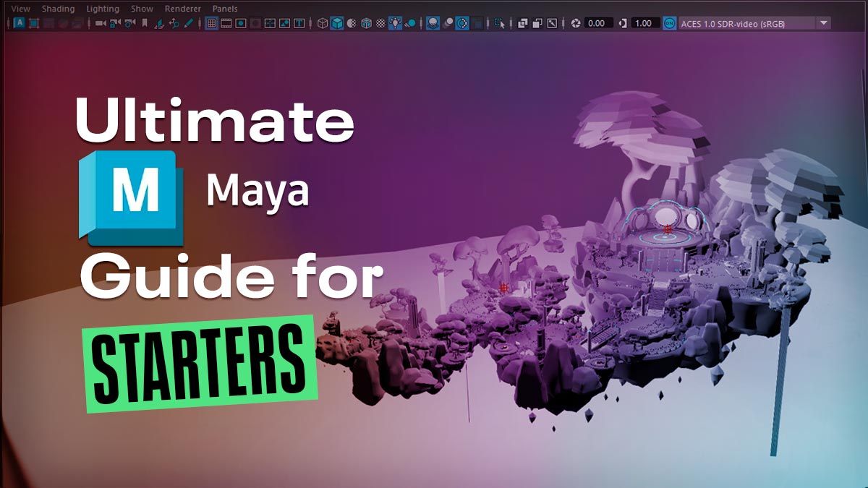Enable smooth shaded display mode
Viewport: 868px width, 488px height.
pyautogui.click(x=336, y=22)
